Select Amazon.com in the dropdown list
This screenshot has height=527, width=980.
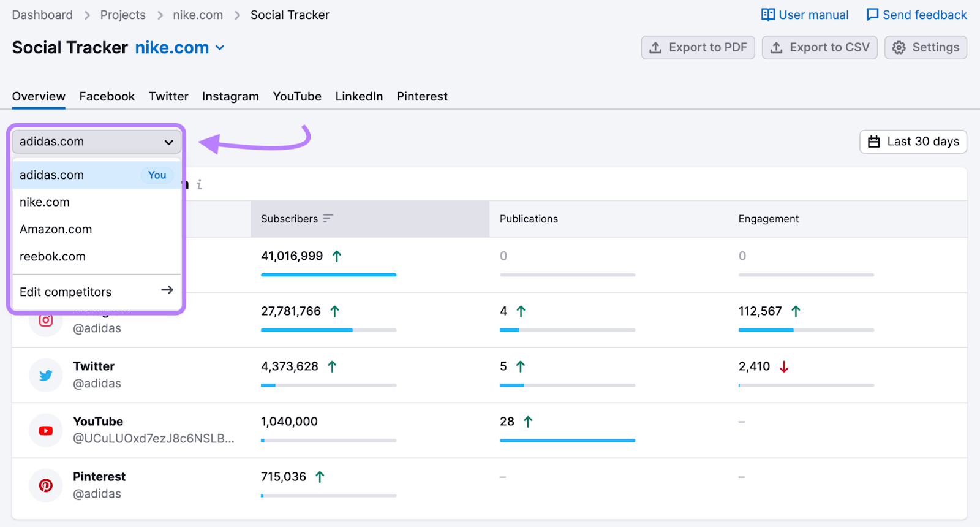click(x=97, y=229)
